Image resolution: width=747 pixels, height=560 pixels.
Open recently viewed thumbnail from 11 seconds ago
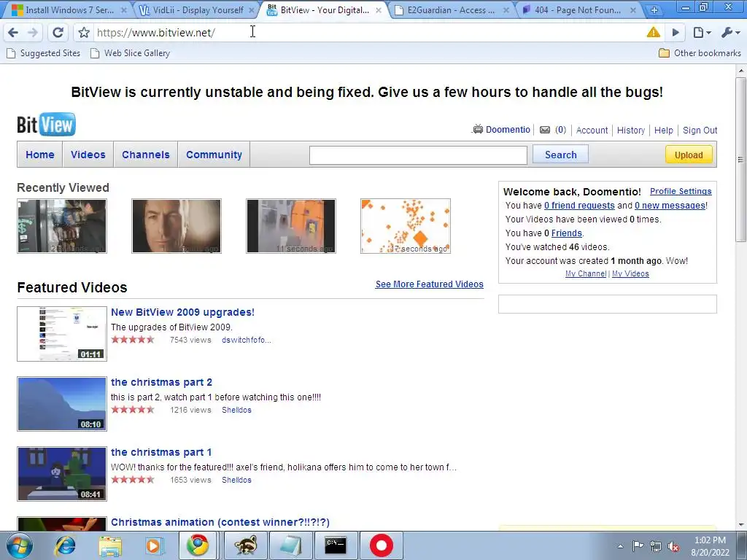[291, 226]
